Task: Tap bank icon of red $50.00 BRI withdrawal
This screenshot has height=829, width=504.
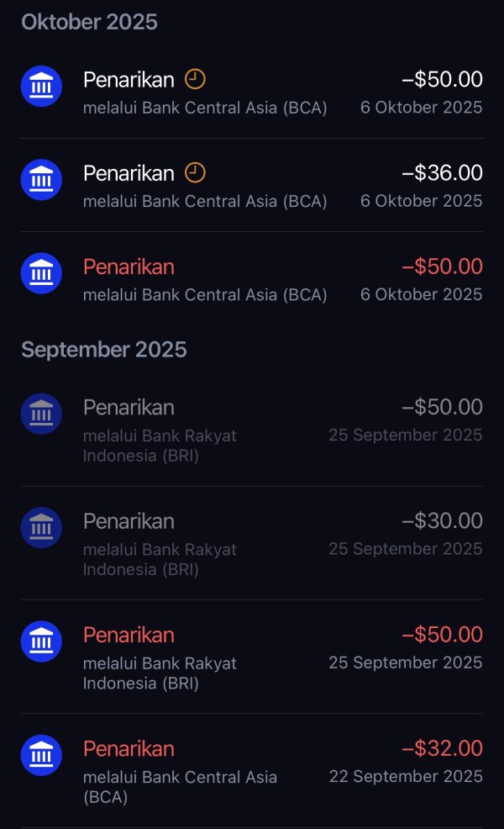Action: point(41,641)
